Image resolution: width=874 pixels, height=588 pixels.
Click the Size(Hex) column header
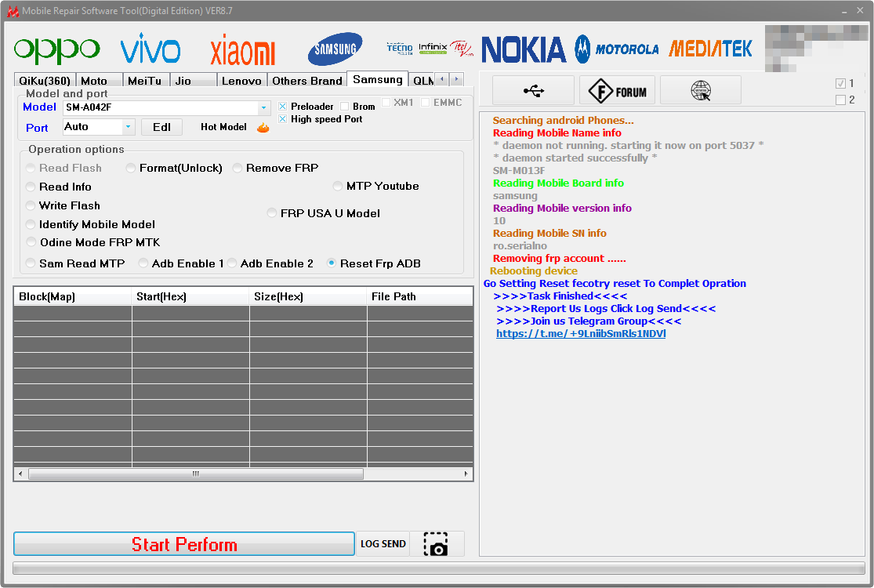[x=308, y=296]
